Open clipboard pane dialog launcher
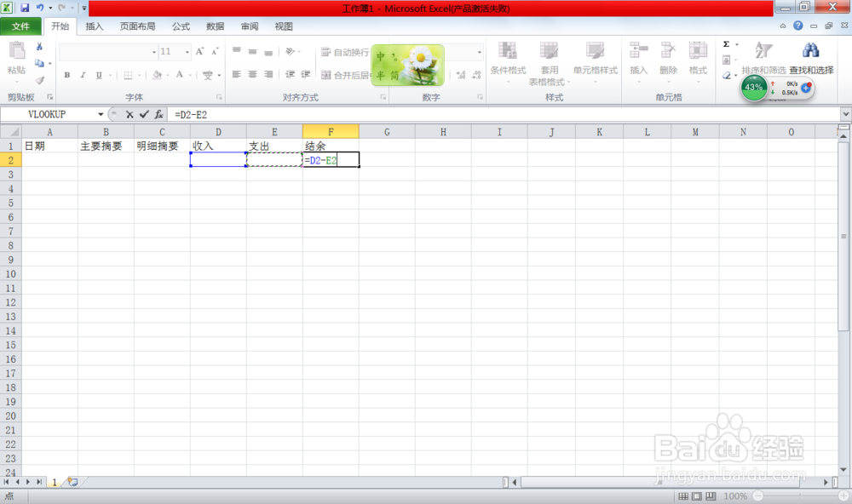This screenshot has height=504, width=852. (x=49, y=97)
